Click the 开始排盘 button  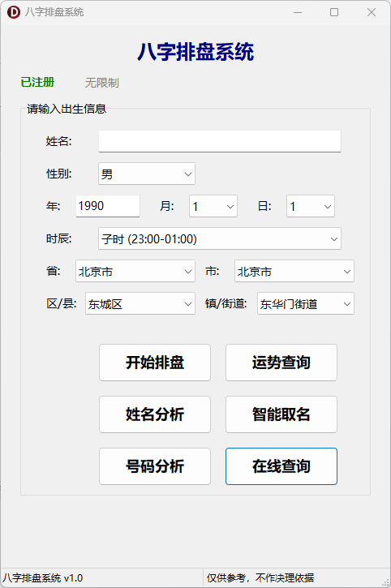coord(155,363)
